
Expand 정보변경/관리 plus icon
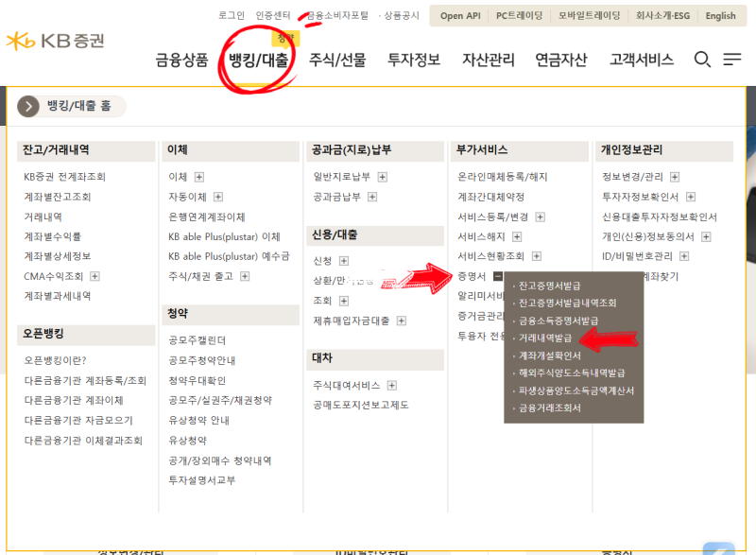pyautogui.click(x=675, y=177)
